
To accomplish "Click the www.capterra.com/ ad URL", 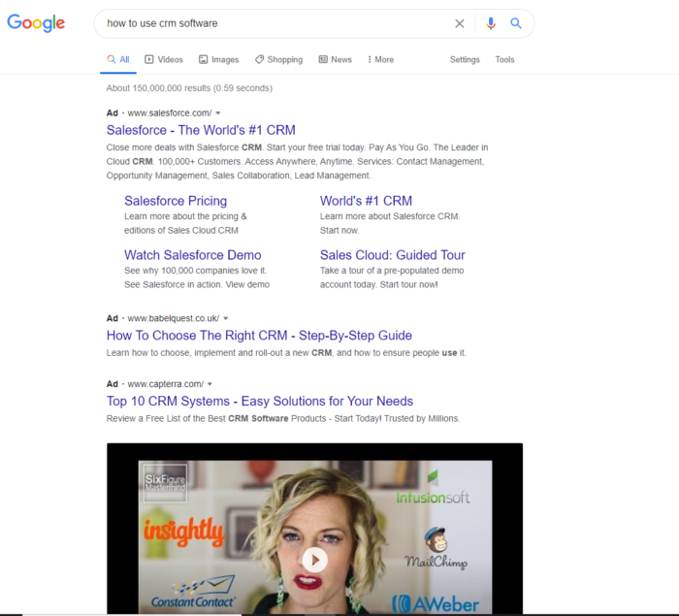I will 166,384.
